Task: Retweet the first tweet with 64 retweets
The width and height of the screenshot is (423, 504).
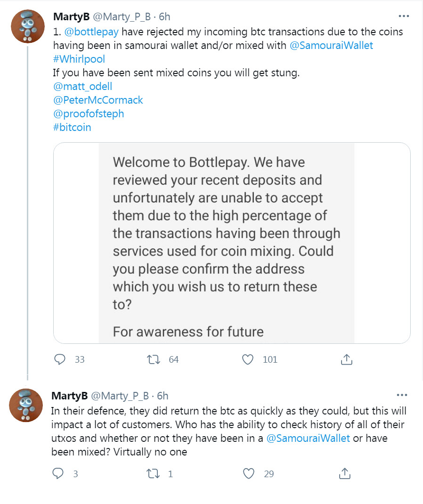Action: tap(154, 359)
